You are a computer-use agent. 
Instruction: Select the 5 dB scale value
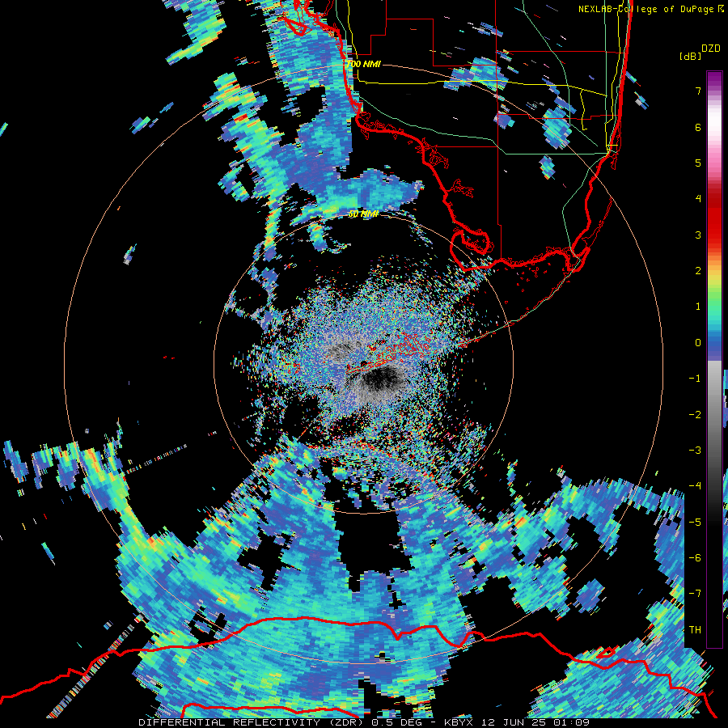pos(698,163)
